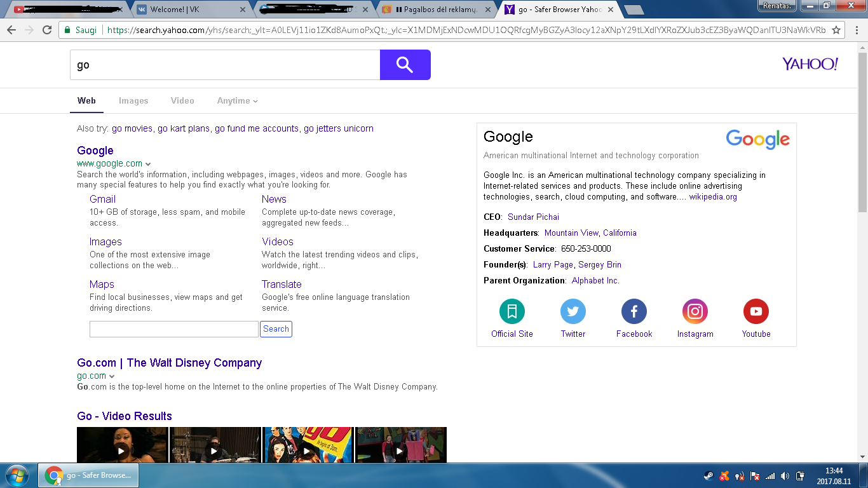Click the Avast antivirus tray icon
Image resolution: width=868 pixels, height=488 pixels.
pos(724,475)
